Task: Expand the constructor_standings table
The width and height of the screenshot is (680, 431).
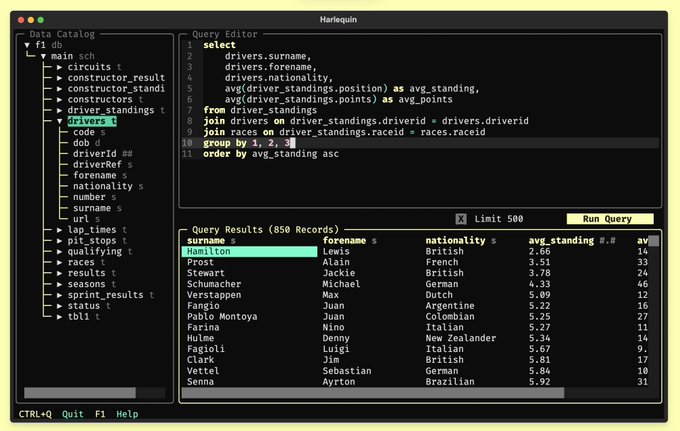Action: 59,89
